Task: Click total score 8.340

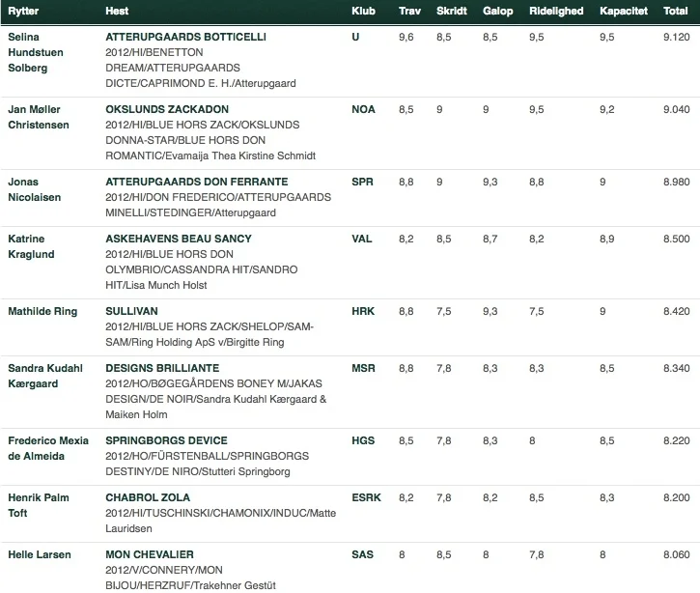Action: [x=676, y=368]
